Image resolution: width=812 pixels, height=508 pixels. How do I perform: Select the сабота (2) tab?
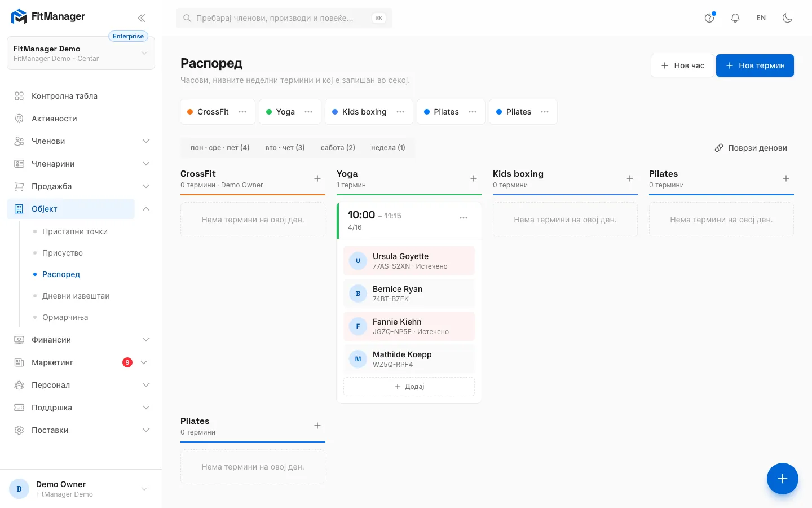point(338,148)
